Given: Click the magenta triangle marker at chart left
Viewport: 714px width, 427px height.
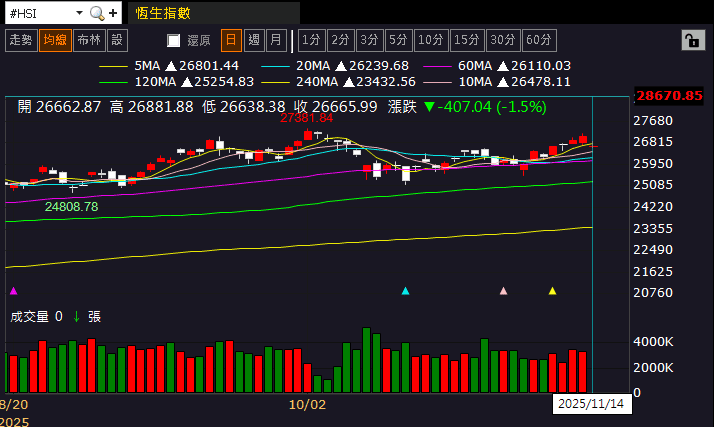Looking at the screenshot, I should (13, 291).
